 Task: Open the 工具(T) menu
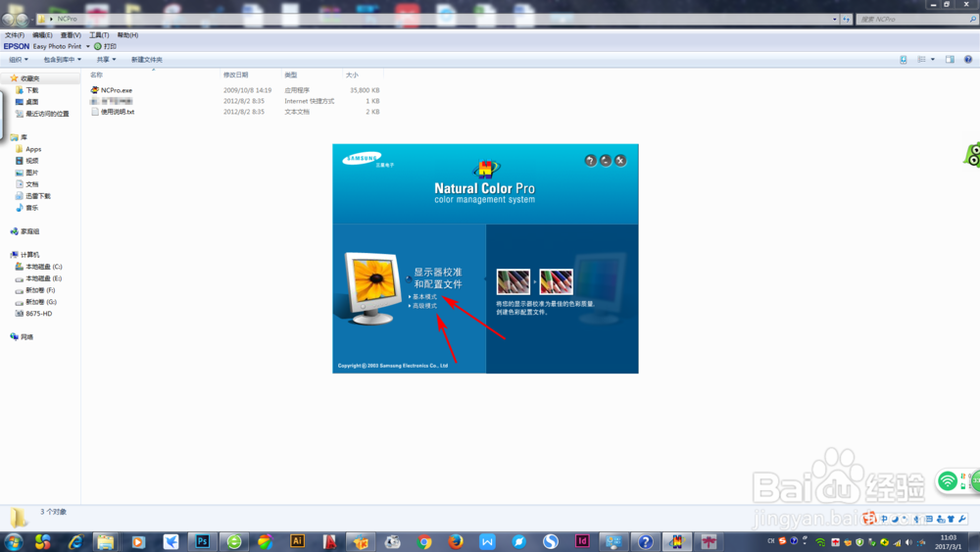pos(99,35)
